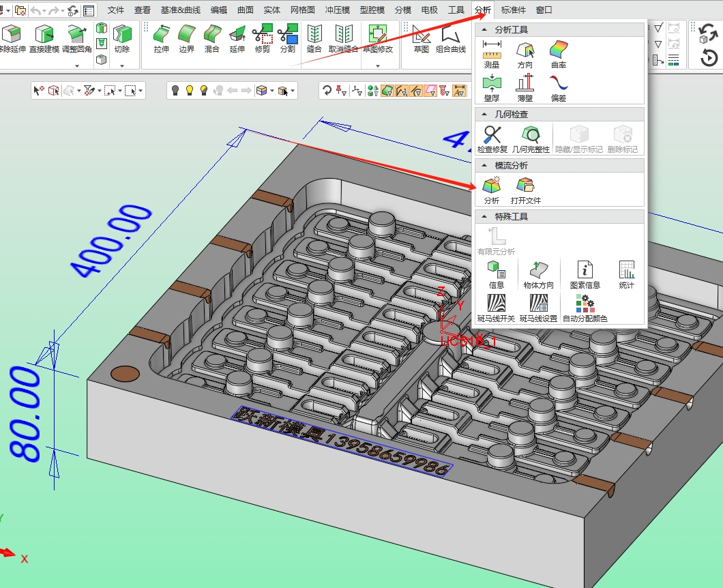Click the undo arrow in quick access bar

36,11
